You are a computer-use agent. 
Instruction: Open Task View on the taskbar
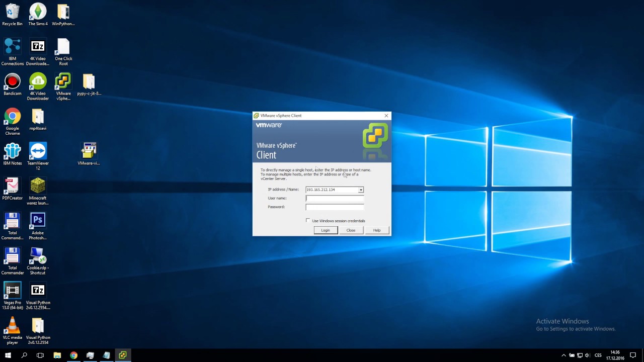tap(40, 355)
